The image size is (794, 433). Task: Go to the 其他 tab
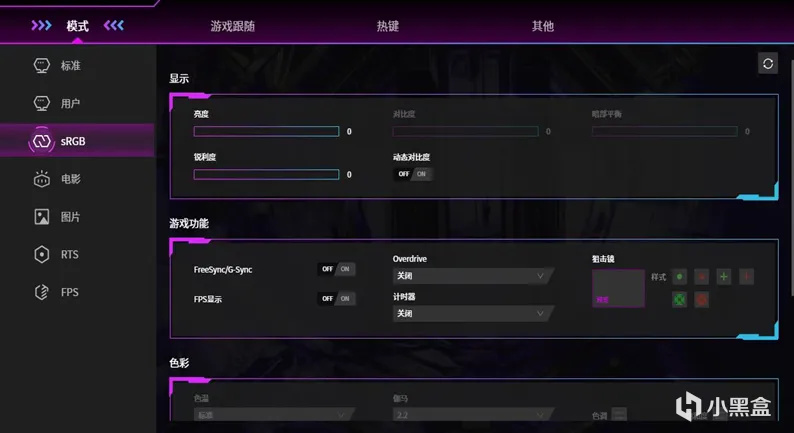click(x=543, y=26)
